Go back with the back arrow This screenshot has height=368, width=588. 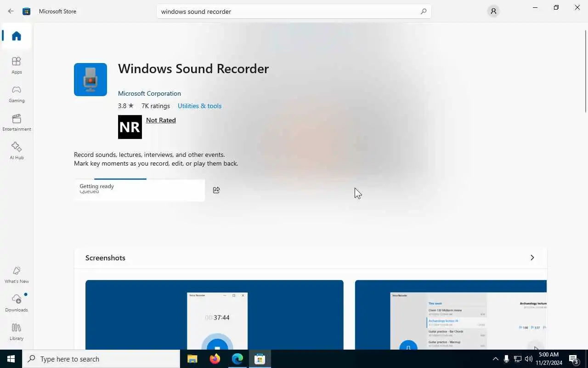pos(11,11)
